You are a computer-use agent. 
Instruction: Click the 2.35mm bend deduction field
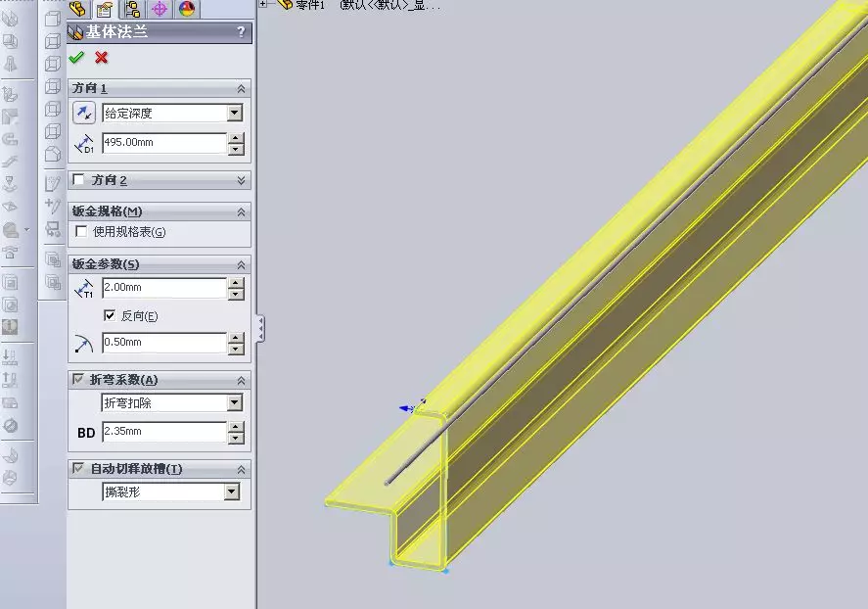pyautogui.click(x=164, y=431)
